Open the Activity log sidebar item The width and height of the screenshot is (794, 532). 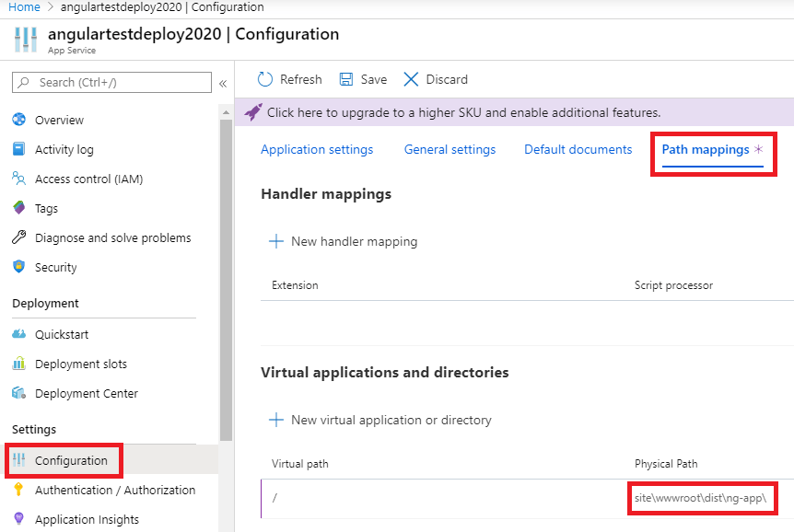[64, 150]
